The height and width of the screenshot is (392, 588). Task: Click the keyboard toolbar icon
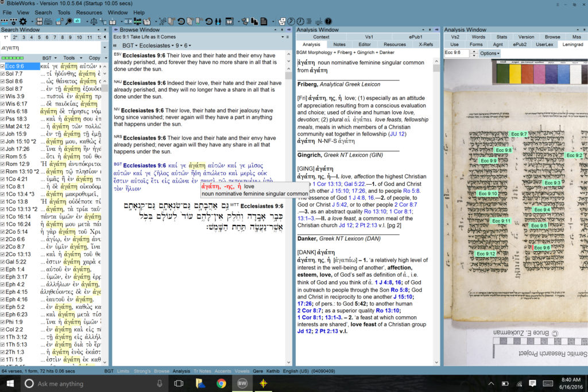(x=48, y=21)
